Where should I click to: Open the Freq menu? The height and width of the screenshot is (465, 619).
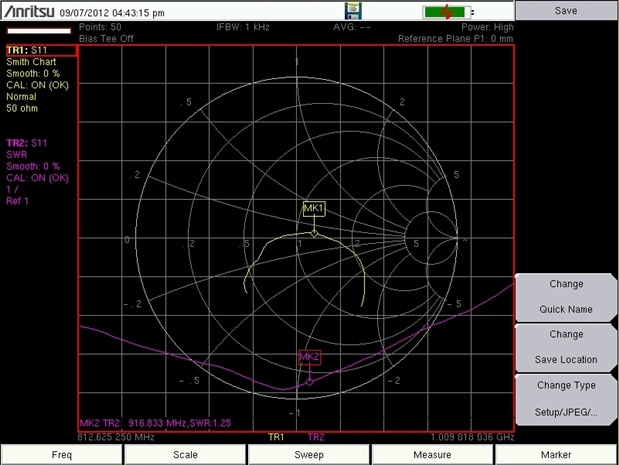[x=62, y=454]
